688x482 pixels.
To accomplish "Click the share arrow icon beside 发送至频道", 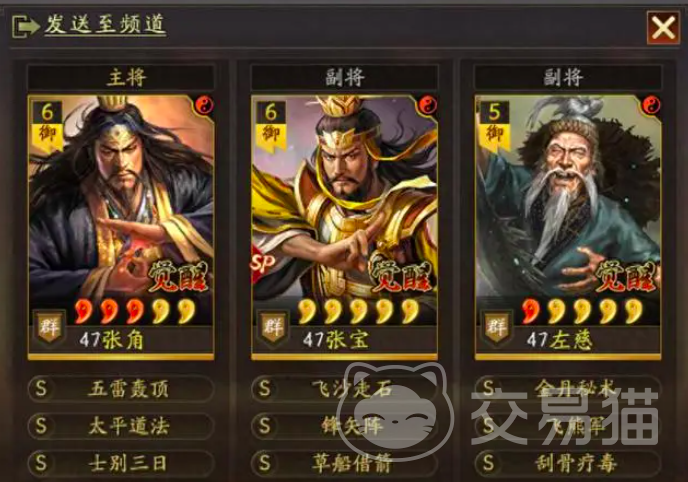I will coord(26,26).
